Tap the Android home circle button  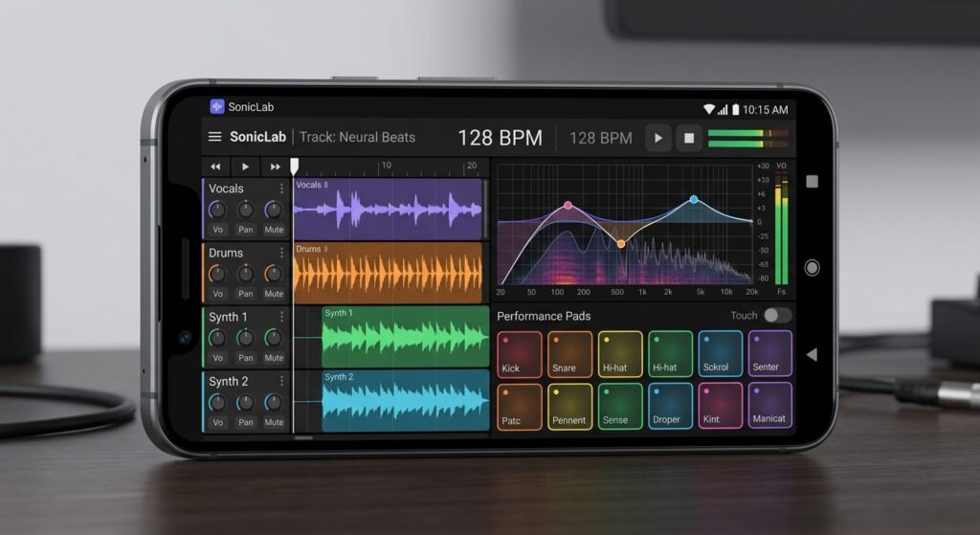point(812,268)
